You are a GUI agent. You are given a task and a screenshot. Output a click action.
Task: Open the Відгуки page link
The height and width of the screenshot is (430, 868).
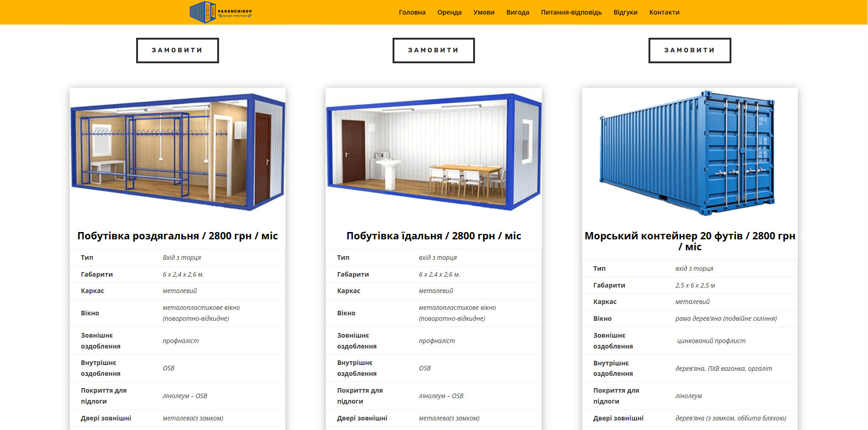click(625, 12)
